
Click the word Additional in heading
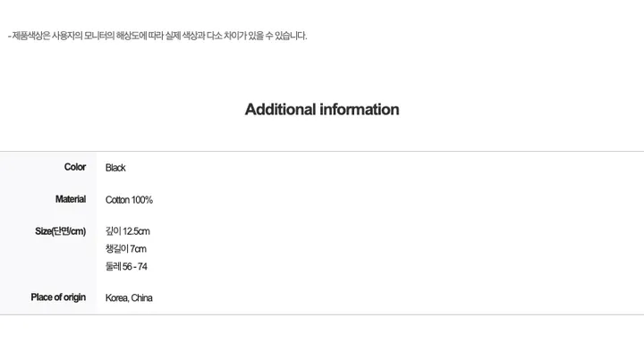coord(281,110)
